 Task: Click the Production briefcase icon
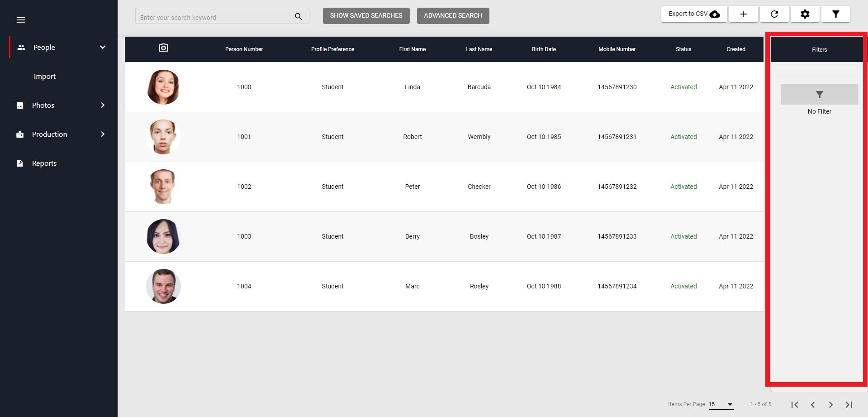pos(20,134)
